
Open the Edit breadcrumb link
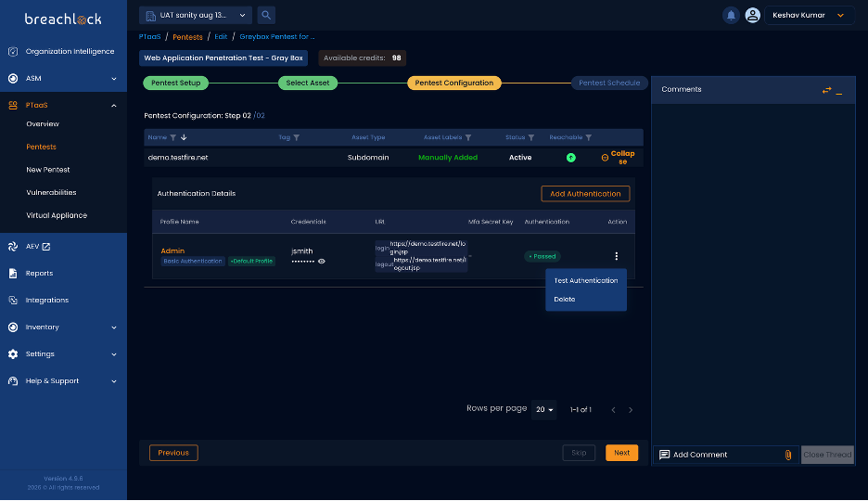click(x=221, y=36)
